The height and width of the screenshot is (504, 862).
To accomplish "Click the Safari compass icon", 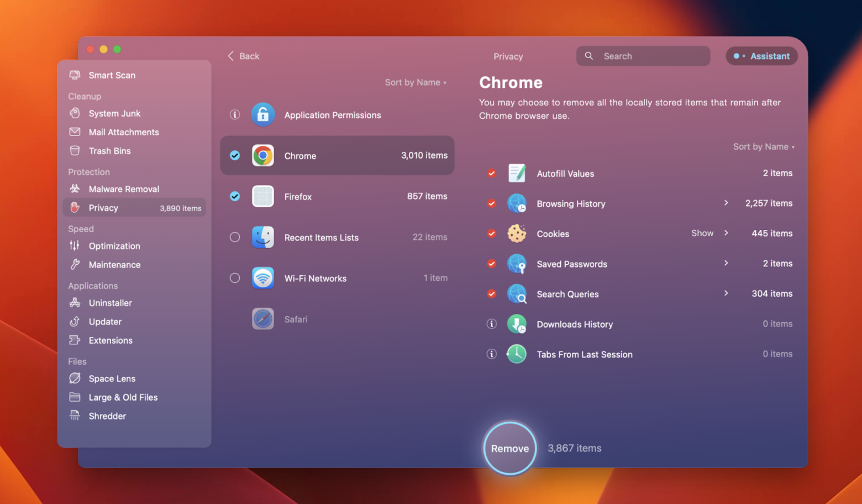I will point(263,319).
